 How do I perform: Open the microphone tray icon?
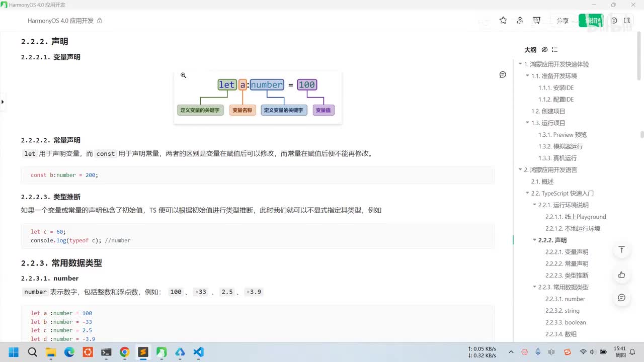(x=538, y=352)
